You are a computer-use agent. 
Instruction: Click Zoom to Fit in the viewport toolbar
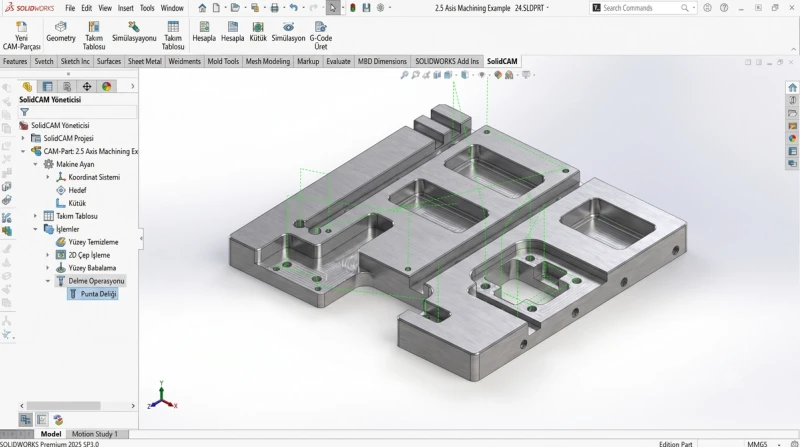(x=404, y=75)
